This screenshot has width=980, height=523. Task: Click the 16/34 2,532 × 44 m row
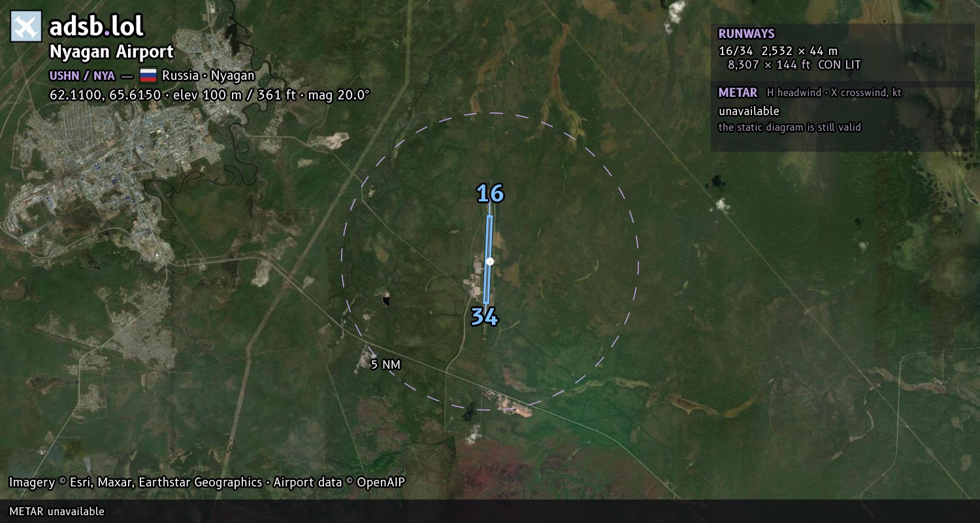click(x=778, y=50)
